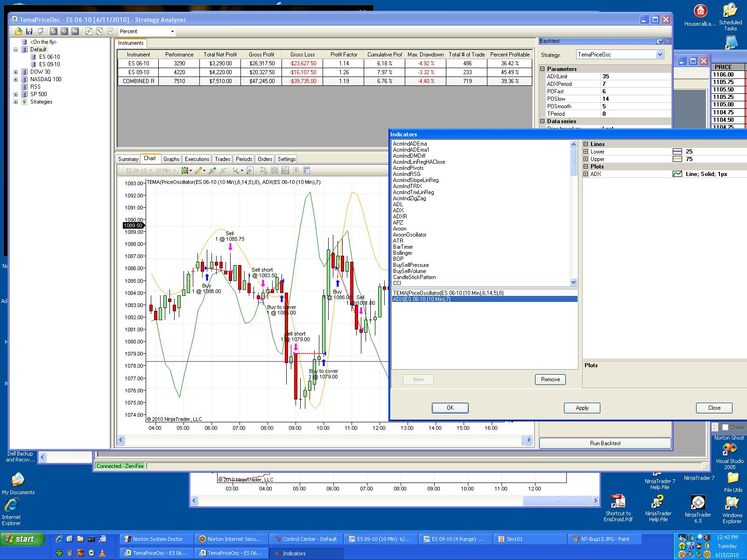Screen dimensions: 747x560
Task: Toggle the Chase checkbox
Action: click(725, 427)
